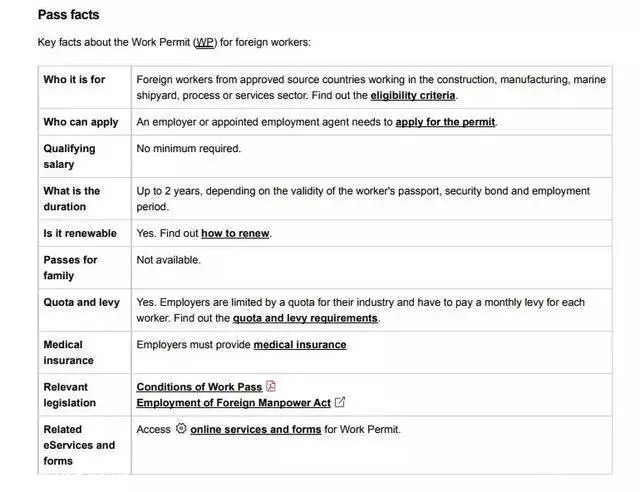Open Conditions of Work Pass document link

click(199, 387)
